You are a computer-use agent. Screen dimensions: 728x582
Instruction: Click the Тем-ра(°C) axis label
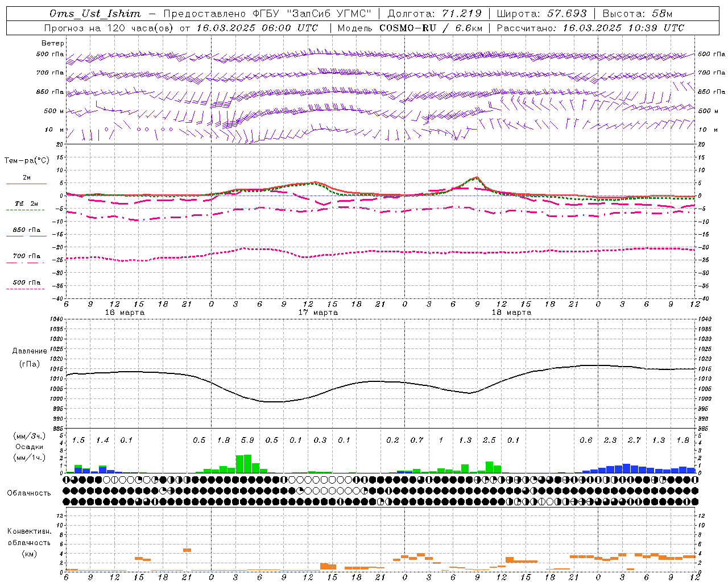[27, 161]
